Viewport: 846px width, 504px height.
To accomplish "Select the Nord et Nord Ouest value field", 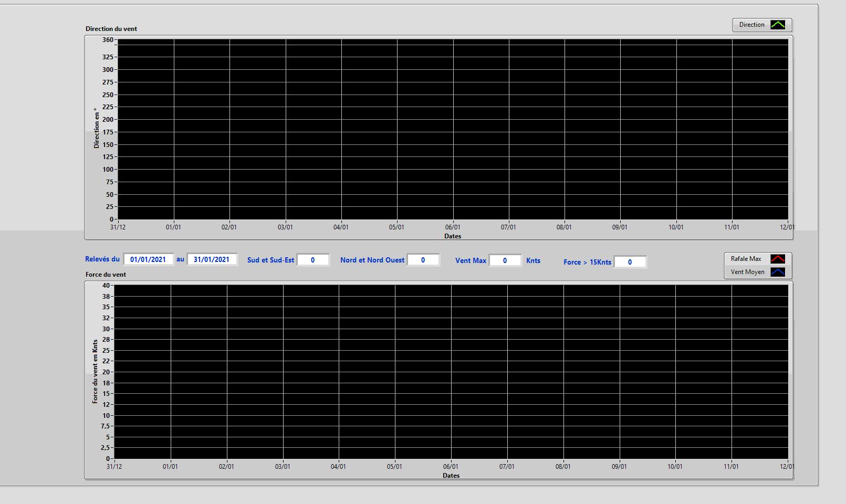I will click(423, 260).
